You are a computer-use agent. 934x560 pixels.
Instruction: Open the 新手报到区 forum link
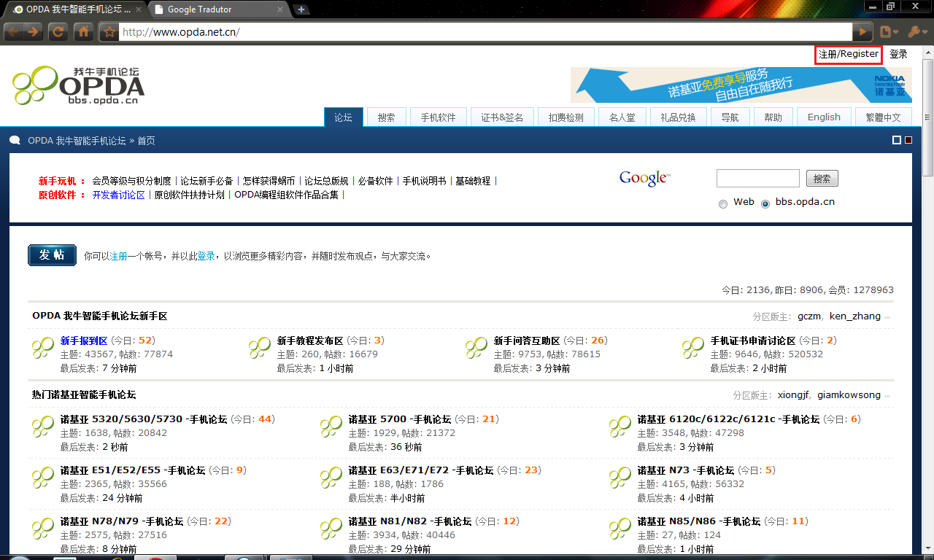tap(84, 341)
